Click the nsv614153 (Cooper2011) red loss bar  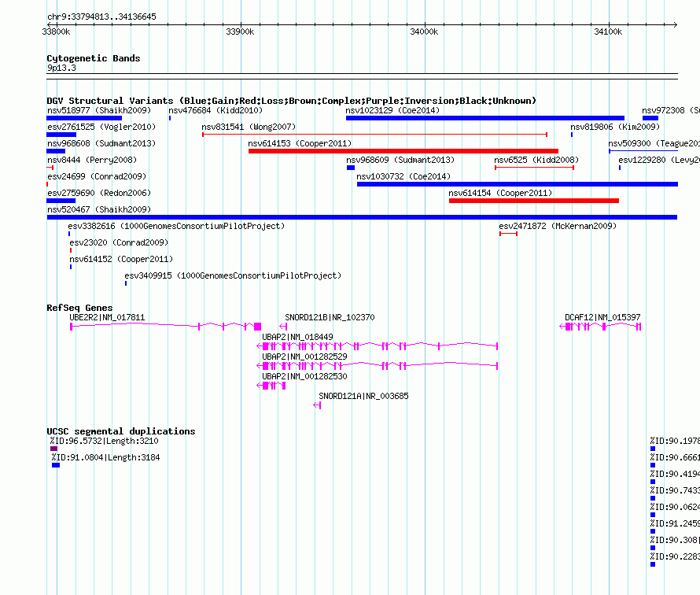pos(403,151)
